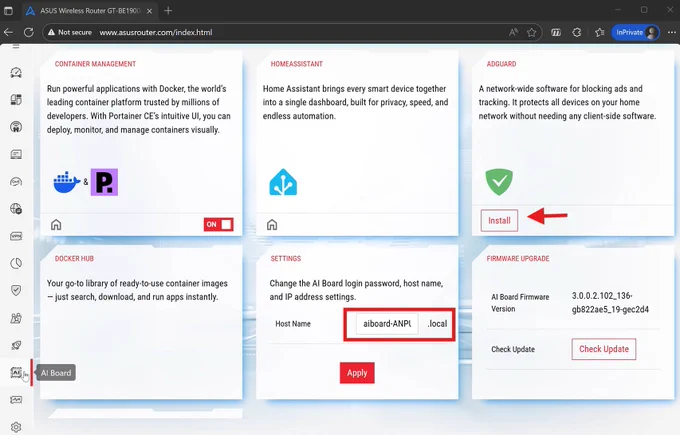The width and height of the screenshot is (680, 435).
Task: Apply the host name settings
Action: (x=357, y=373)
